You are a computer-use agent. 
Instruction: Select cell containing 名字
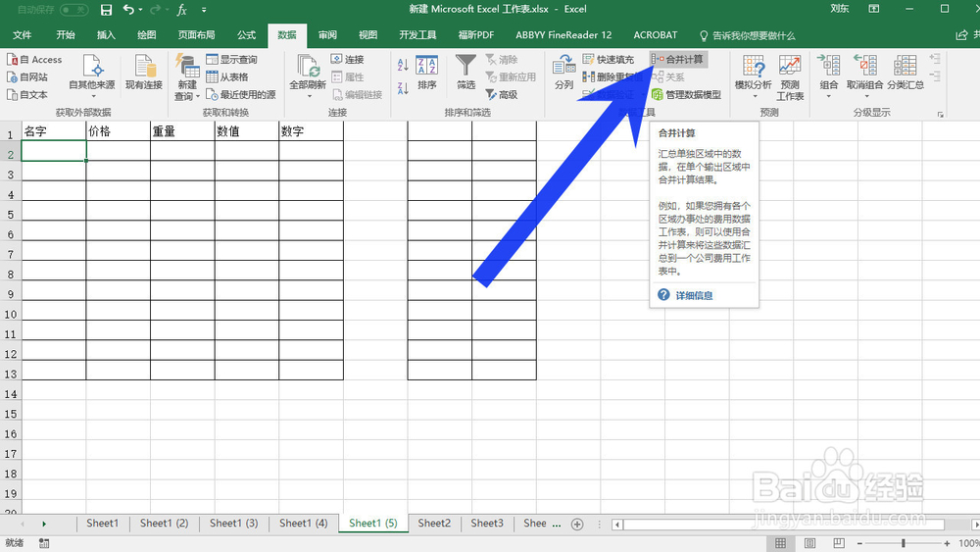(54, 131)
